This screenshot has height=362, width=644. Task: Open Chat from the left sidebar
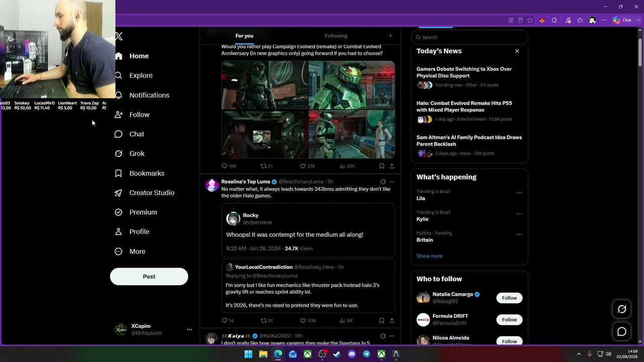(x=130, y=134)
